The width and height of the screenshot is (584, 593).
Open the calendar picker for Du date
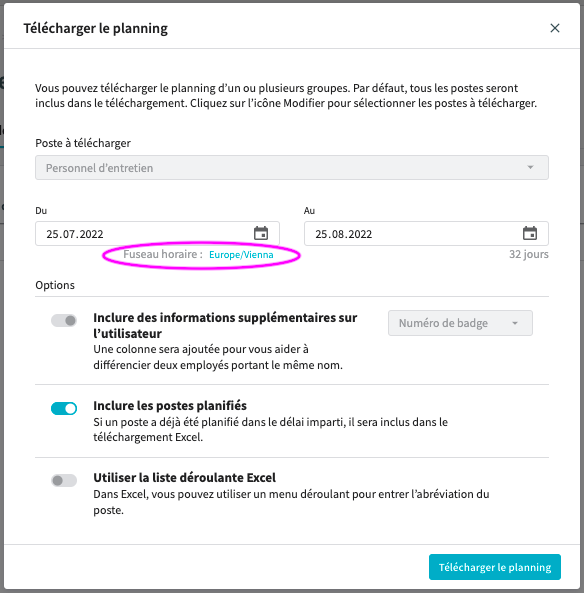[x=261, y=233]
